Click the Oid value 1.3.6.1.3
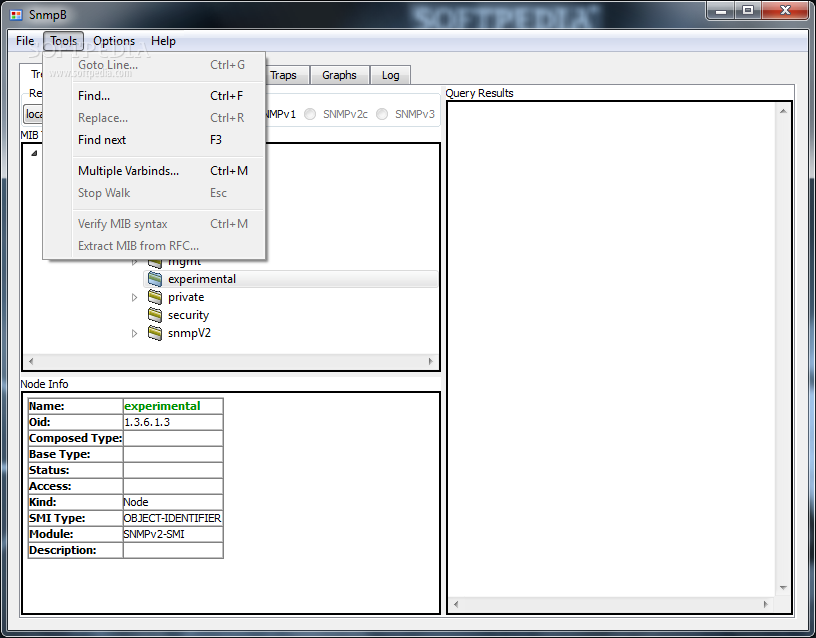Screen dimensions: 816x638 pyautogui.click(x=147, y=422)
